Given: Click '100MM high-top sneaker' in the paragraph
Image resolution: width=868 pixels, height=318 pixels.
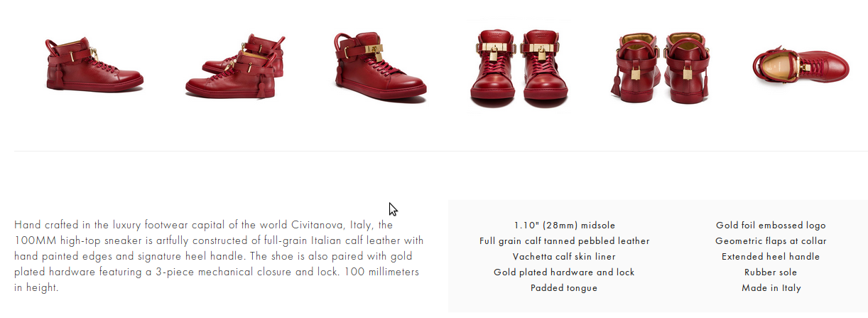Looking at the screenshot, I should [x=77, y=240].
